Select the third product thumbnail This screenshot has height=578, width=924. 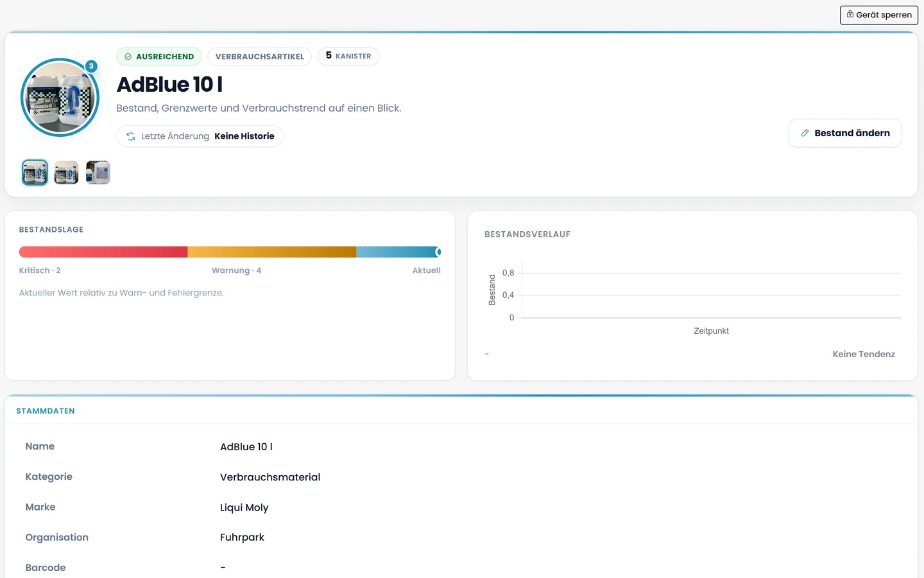(x=98, y=172)
